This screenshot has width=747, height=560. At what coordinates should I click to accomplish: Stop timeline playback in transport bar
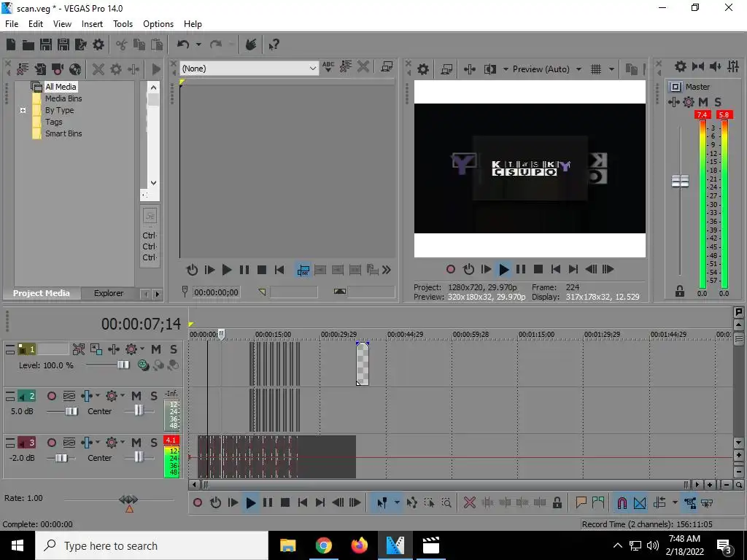tap(285, 502)
